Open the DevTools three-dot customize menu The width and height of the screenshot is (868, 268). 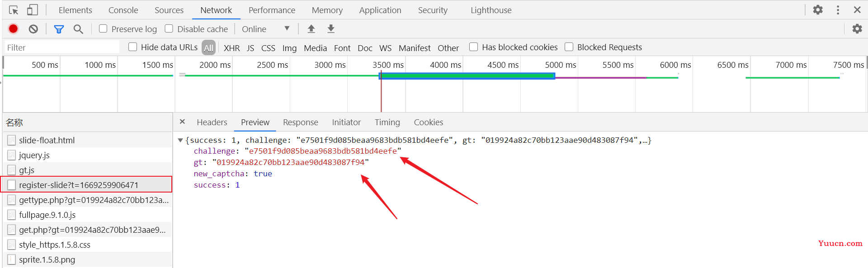[x=838, y=10]
